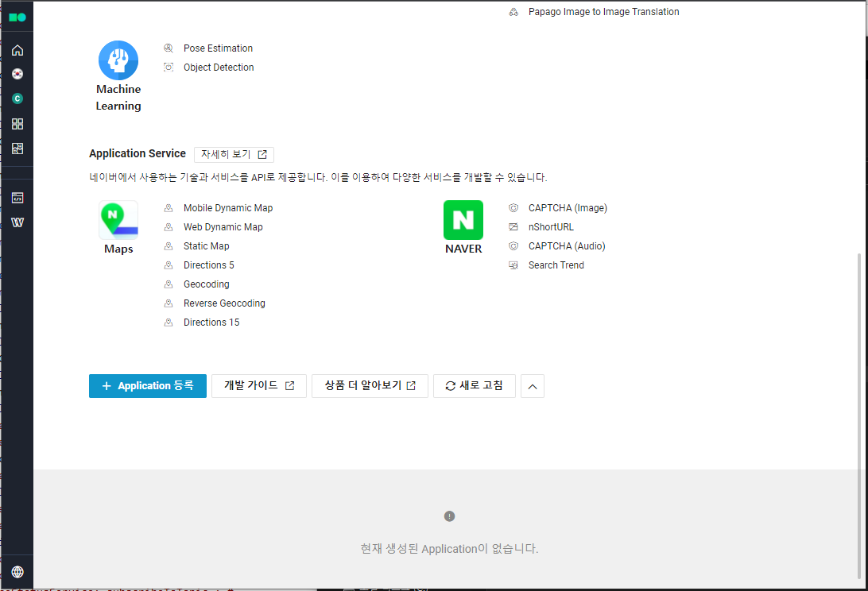Select Search Trend text
Image resolution: width=868 pixels, height=591 pixels.
(x=556, y=265)
